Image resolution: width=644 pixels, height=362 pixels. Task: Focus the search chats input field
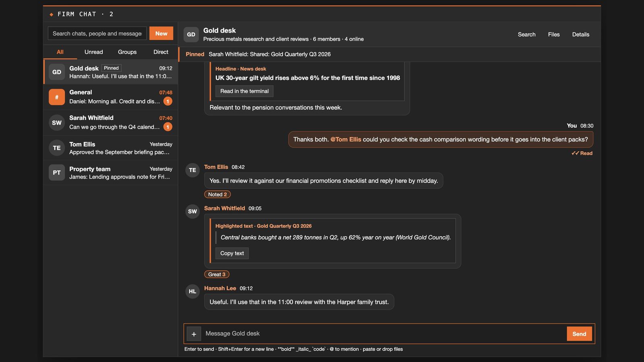(97, 33)
